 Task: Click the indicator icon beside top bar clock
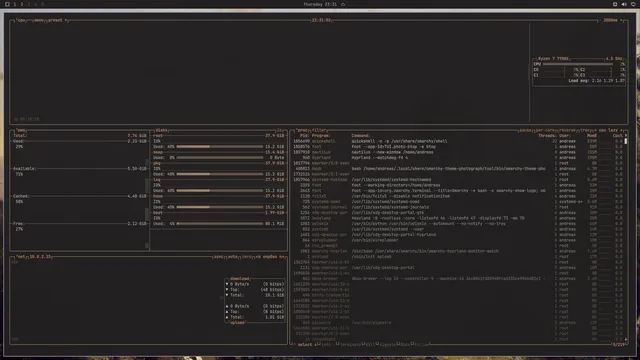(x=343, y=4)
